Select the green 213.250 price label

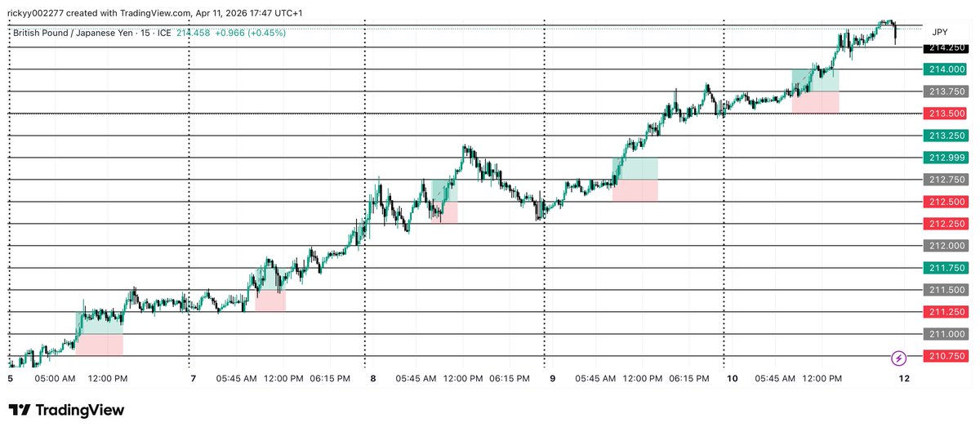click(945, 136)
